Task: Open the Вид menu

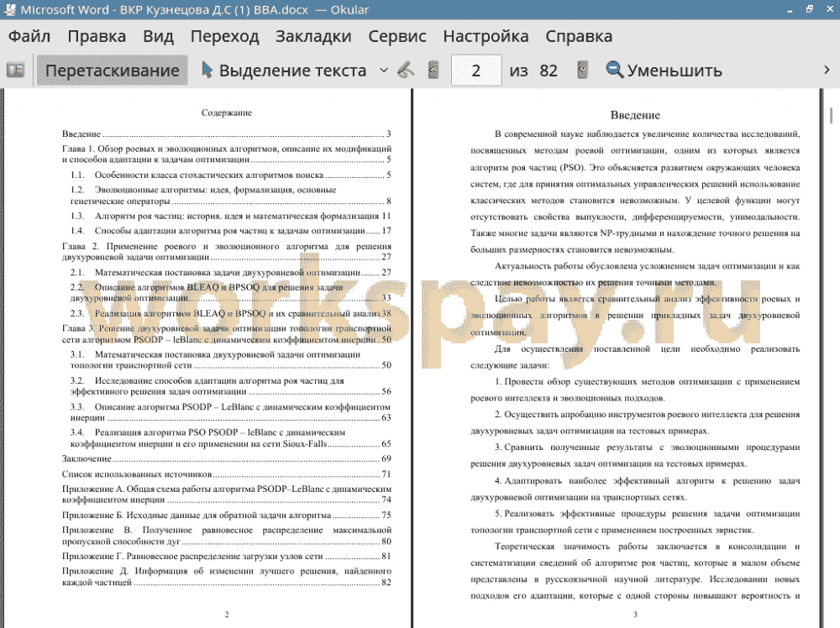Action: point(158,36)
